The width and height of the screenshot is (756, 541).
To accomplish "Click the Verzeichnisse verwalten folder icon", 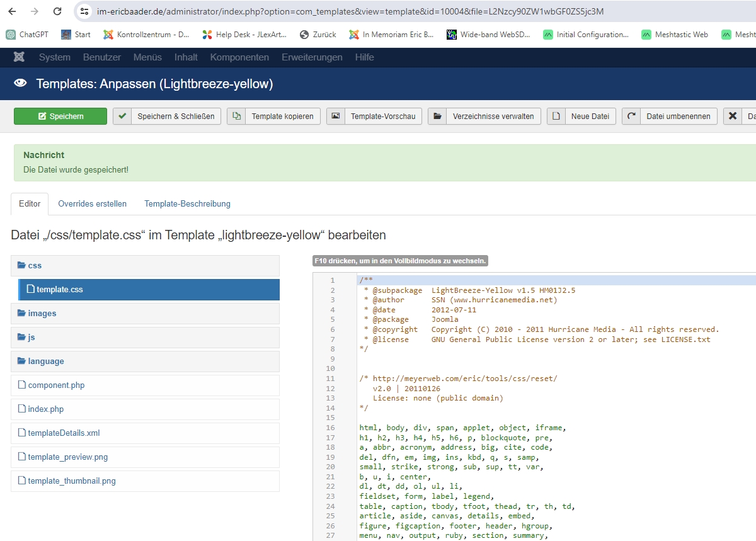I will [437, 116].
